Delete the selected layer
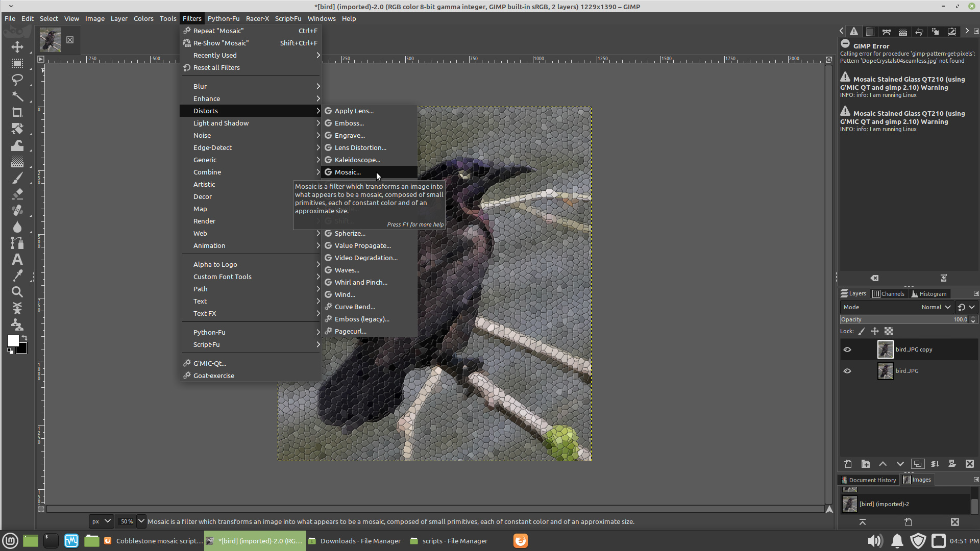Screen dimensions: 980x551 [x=970, y=464]
